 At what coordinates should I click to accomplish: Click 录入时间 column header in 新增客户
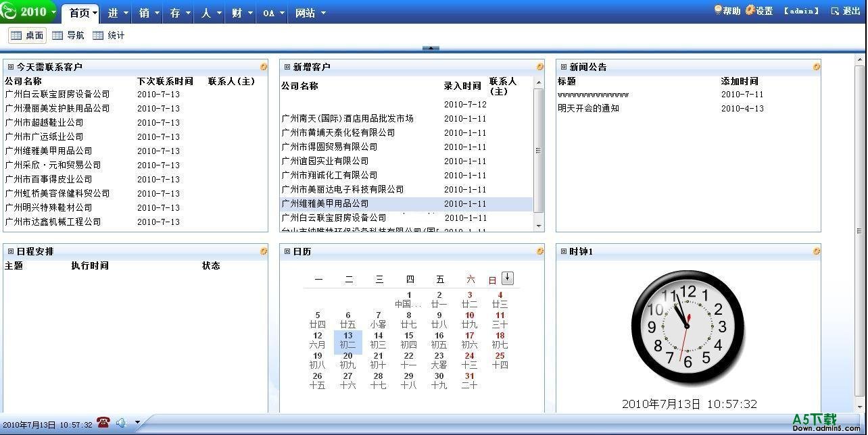(462, 86)
